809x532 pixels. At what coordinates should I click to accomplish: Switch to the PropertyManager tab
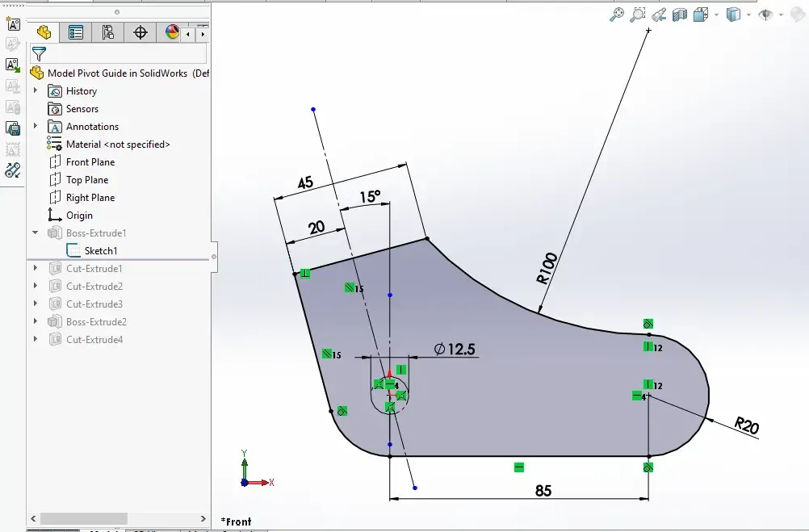click(75, 33)
